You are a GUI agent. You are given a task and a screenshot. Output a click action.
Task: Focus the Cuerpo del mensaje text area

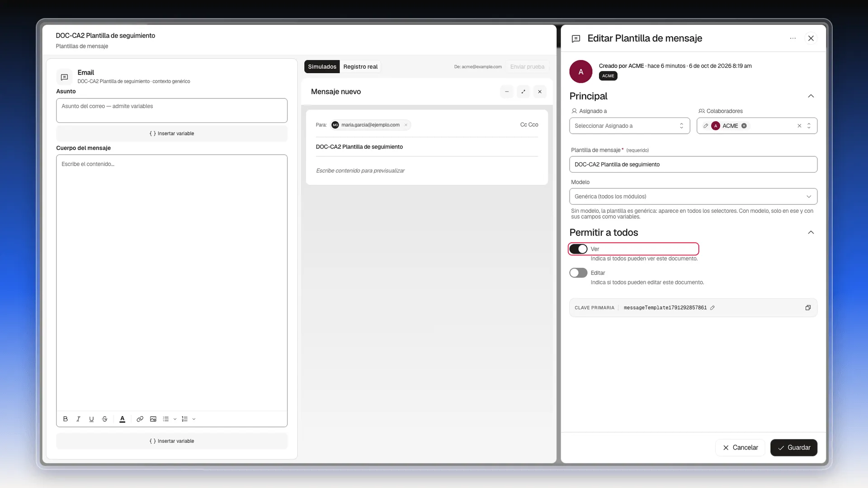click(x=172, y=282)
